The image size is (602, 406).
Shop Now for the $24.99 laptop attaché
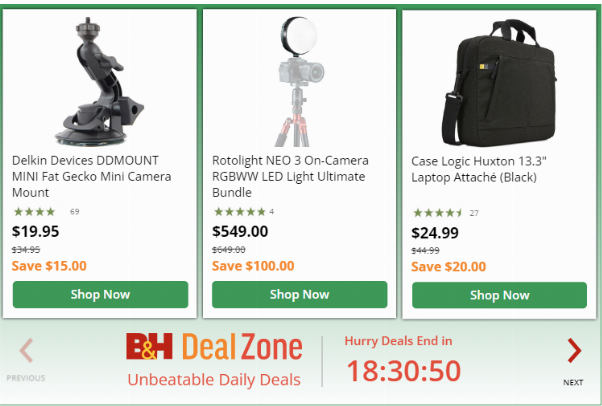(x=499, y=295)
